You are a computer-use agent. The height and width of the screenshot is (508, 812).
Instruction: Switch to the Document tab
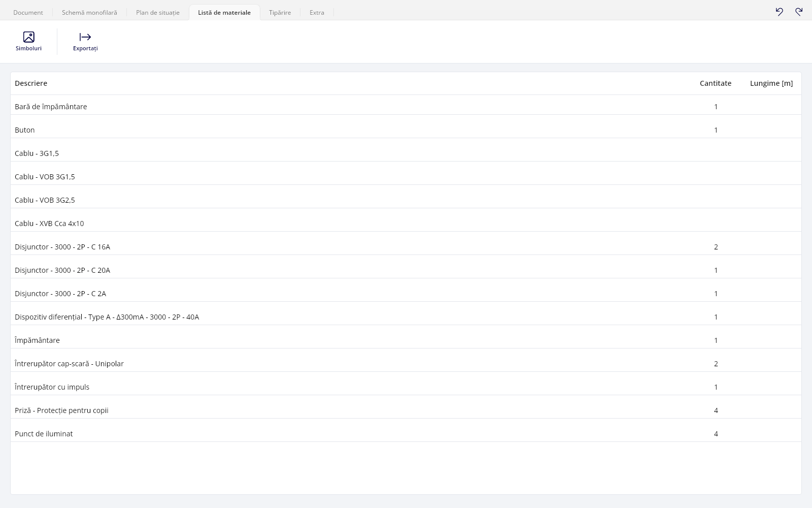pyautogui.click(x=28, y=12)
